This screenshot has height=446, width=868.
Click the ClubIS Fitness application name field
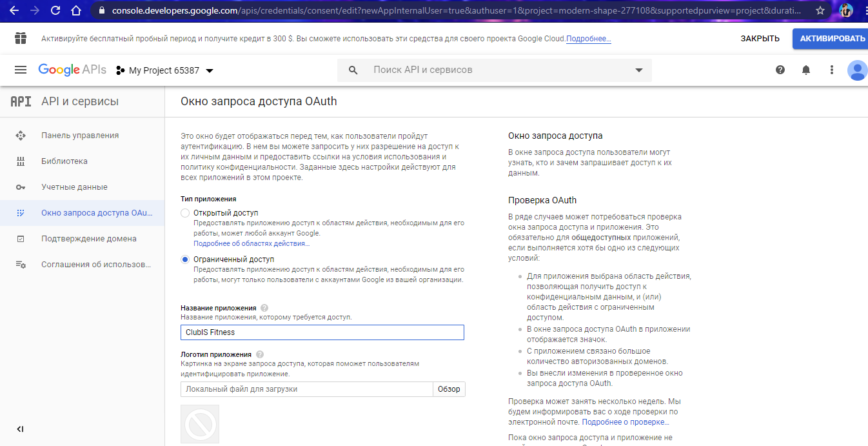click(x=322, y=332)
